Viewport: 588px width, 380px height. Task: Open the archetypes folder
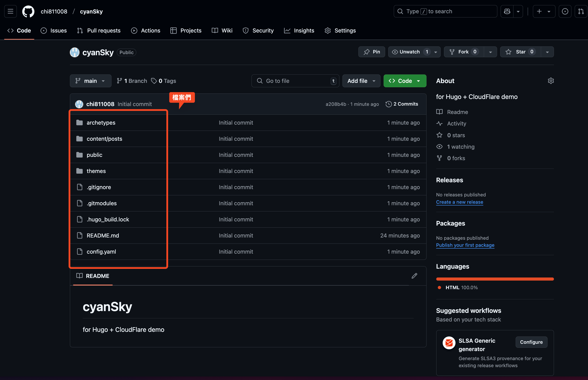[101, 123]
